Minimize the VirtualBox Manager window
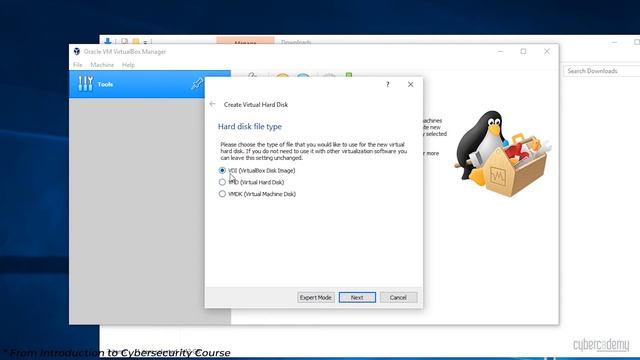 [500, 51]
